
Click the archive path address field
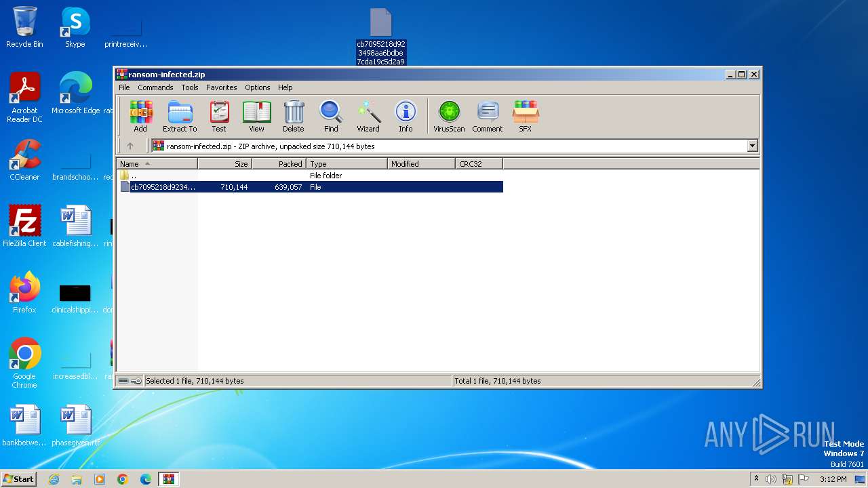pyautogui.click(x=454, y=146)
